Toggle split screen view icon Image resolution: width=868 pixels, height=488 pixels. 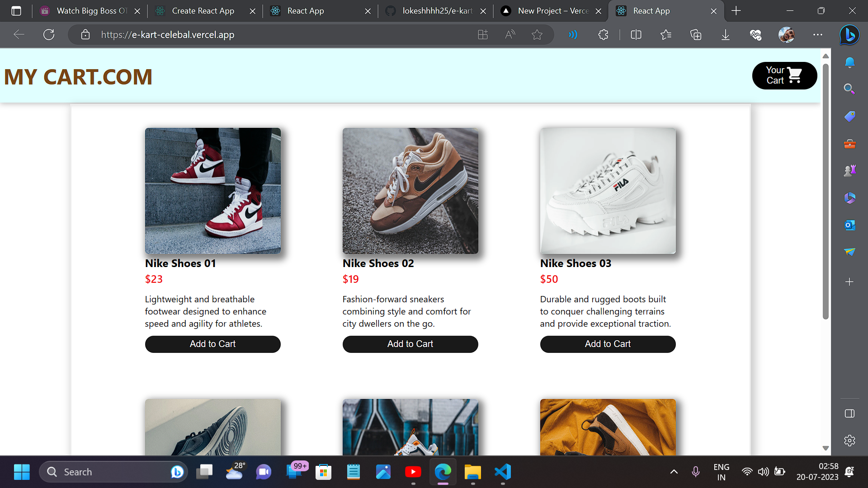[x=636, y=35]
